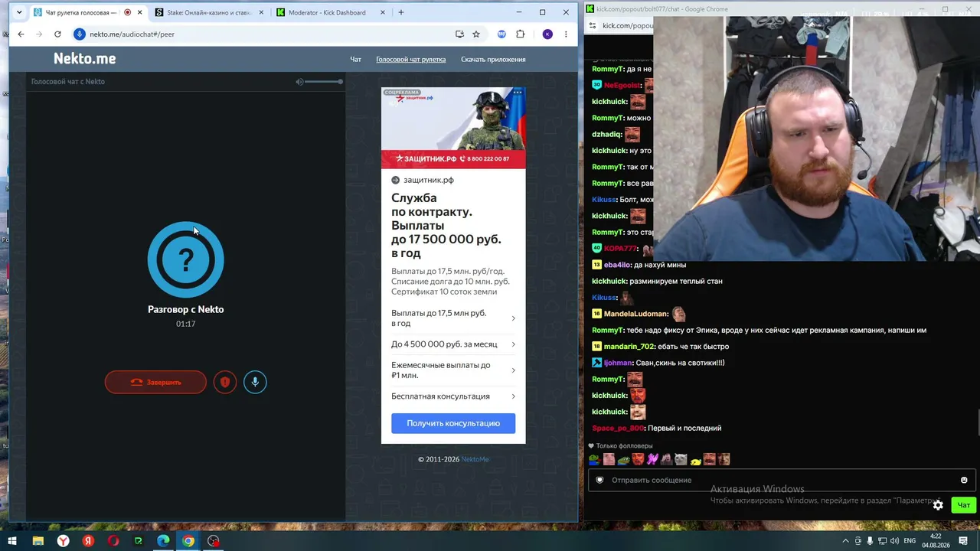Open the ad options three-dot menu
This screenshot has height=551, width=980.
tap(518, 93)
